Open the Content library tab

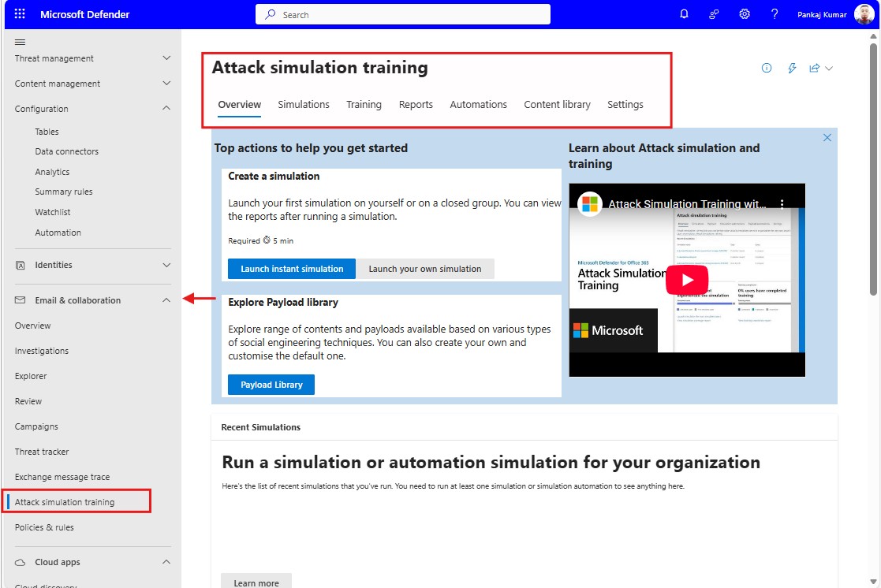tap(557, 103)
